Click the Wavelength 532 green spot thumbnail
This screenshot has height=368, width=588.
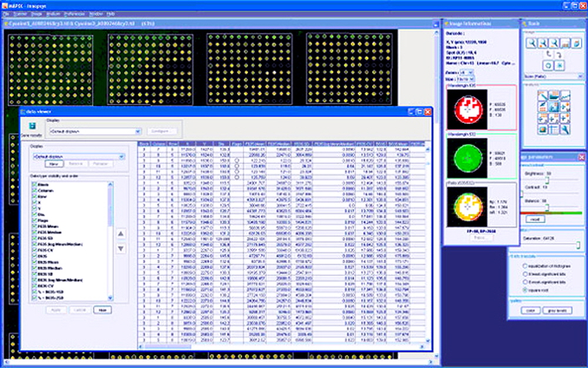point(467,158)
